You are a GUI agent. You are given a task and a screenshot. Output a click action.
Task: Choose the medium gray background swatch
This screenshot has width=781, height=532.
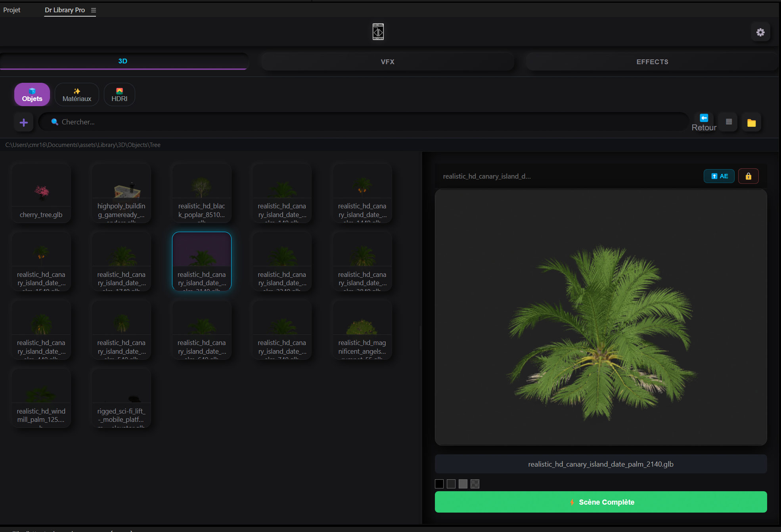(463, 484)
